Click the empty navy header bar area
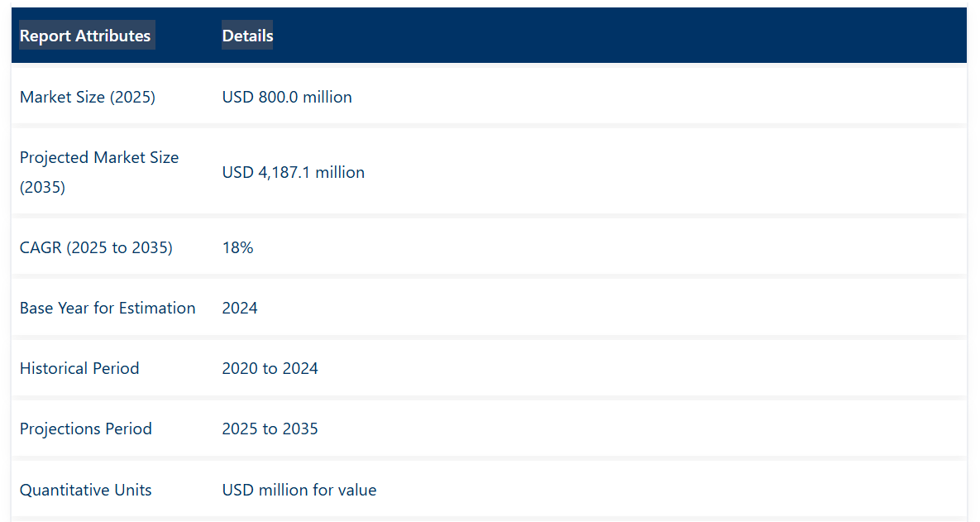Image resolution: width=980 pixels, height=522 pixels. point(620,36)
